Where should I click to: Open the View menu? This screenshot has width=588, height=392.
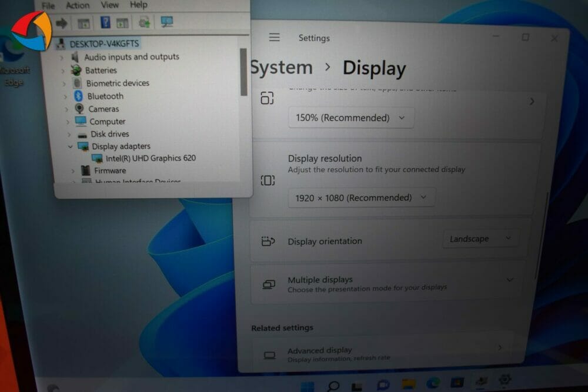pyautogui.click(x=109, y=5)
